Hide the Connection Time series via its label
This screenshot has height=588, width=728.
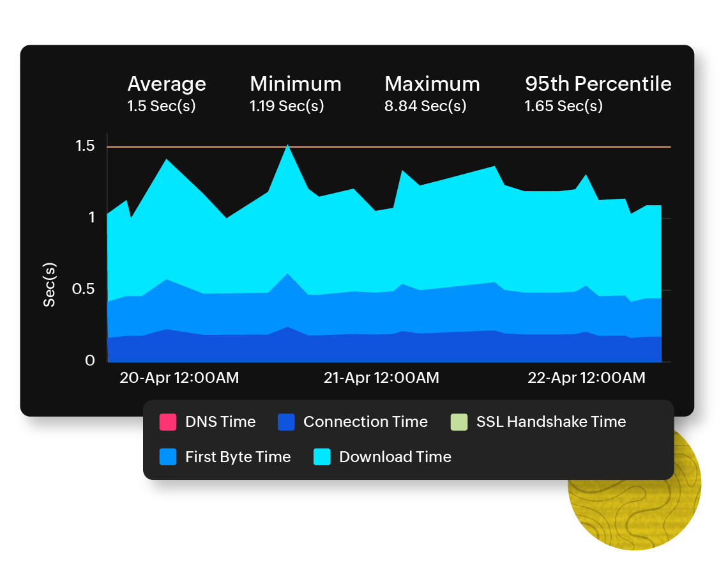(x=365, y=422)
